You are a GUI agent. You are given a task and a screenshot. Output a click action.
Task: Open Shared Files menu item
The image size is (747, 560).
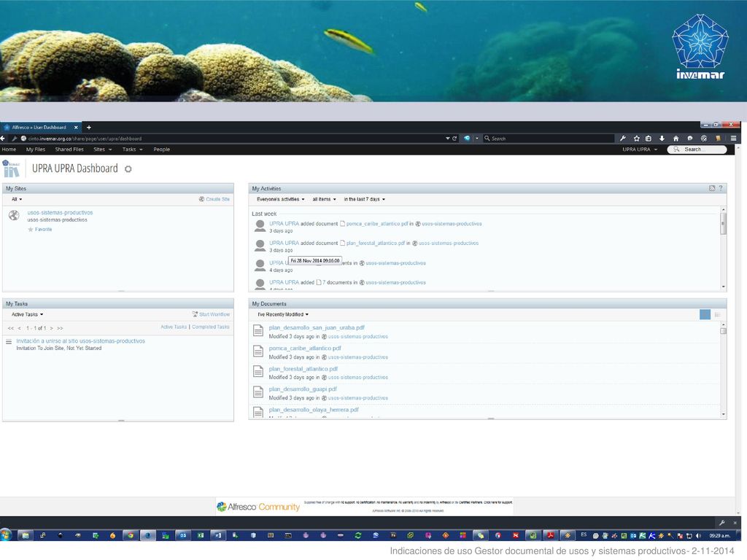click(x=69, y=149)
